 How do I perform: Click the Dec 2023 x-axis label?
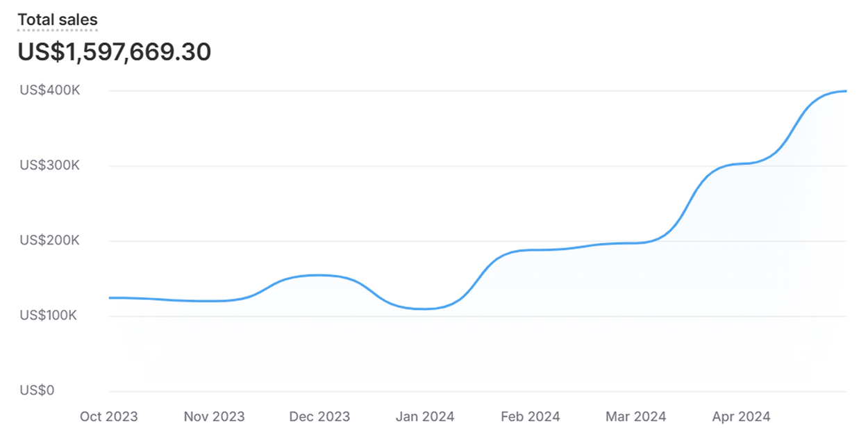pyautogui.click(x=319, y=417)
